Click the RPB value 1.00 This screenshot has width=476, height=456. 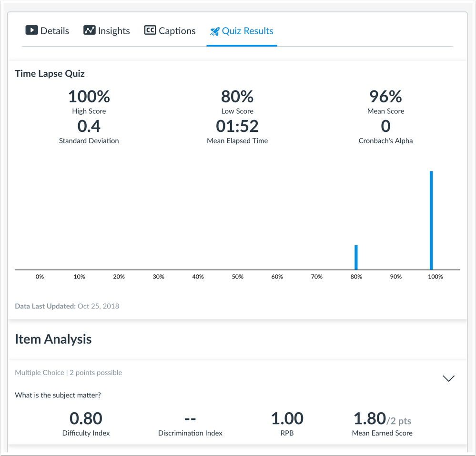(287, 418)
